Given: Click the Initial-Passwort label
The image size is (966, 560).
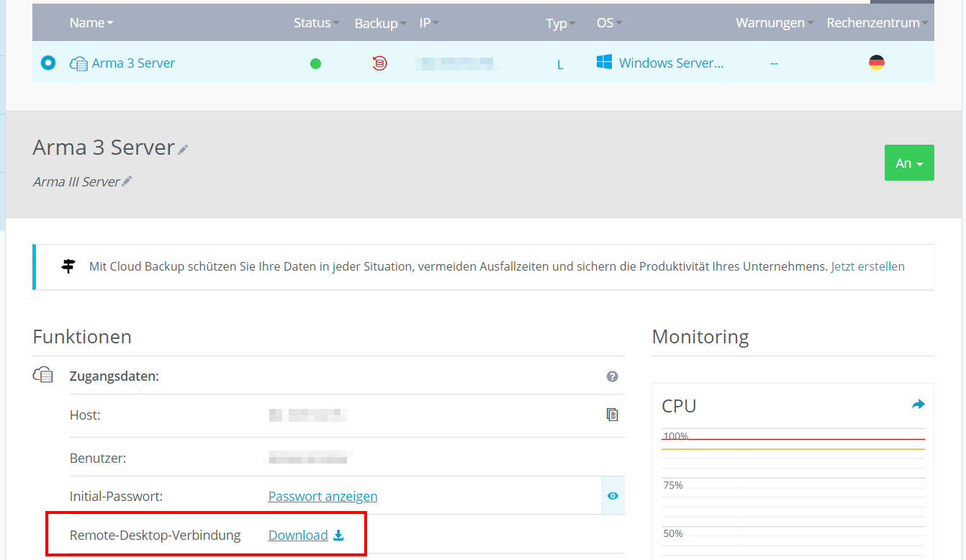Looking at the screenshot, I should [116, 496].
